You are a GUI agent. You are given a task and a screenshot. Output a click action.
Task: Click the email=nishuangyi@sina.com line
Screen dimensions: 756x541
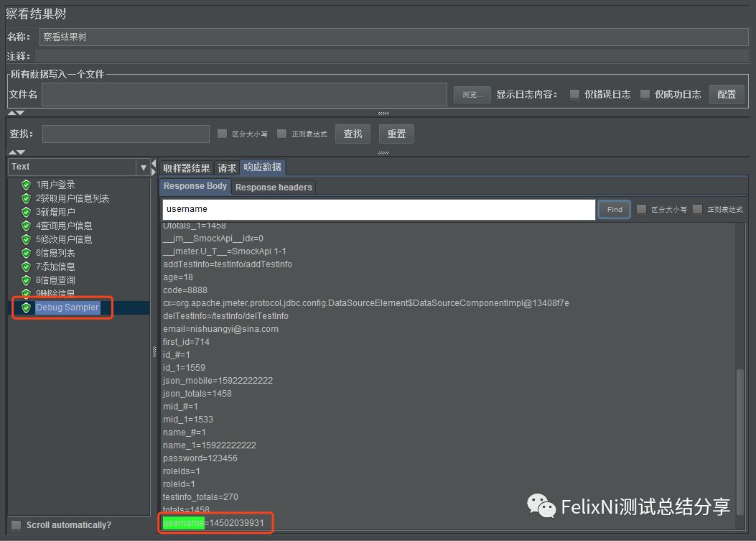(x=220, y=328)
